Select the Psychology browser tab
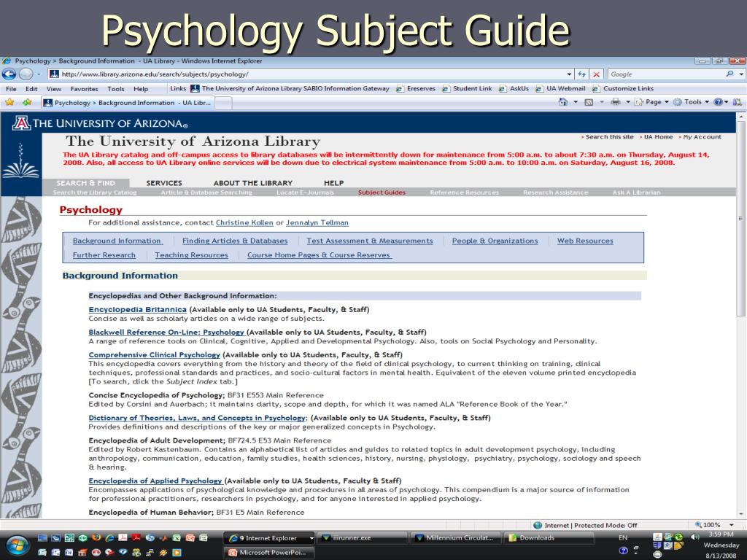Screen dimensions: 747x560 click(x=128, y=102)
